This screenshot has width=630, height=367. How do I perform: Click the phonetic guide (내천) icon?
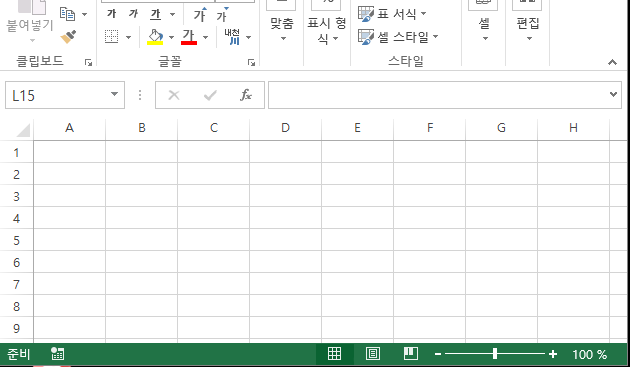[232, 37]
